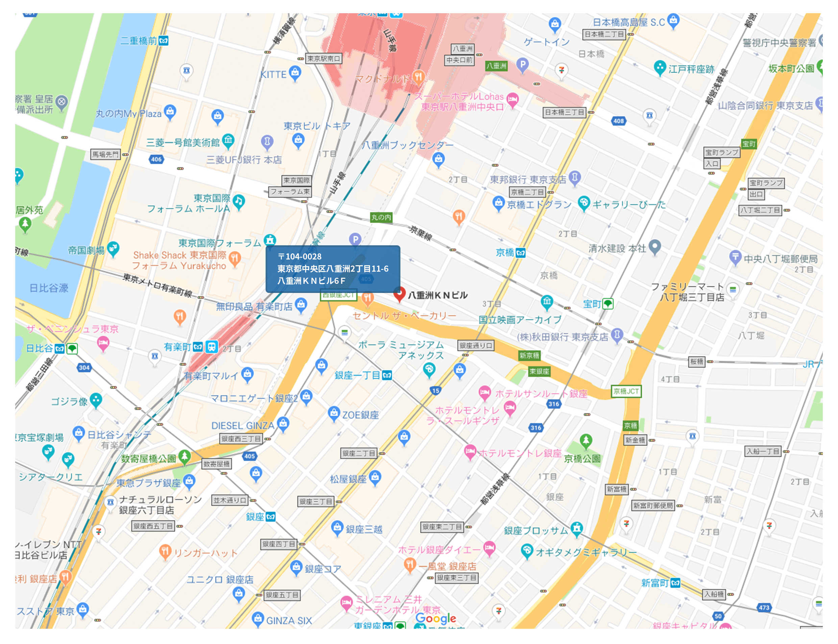This screenshot has width=838, height=644.
Task: Click the 銀座コア shopping marker
Action: tap(296, 568)
